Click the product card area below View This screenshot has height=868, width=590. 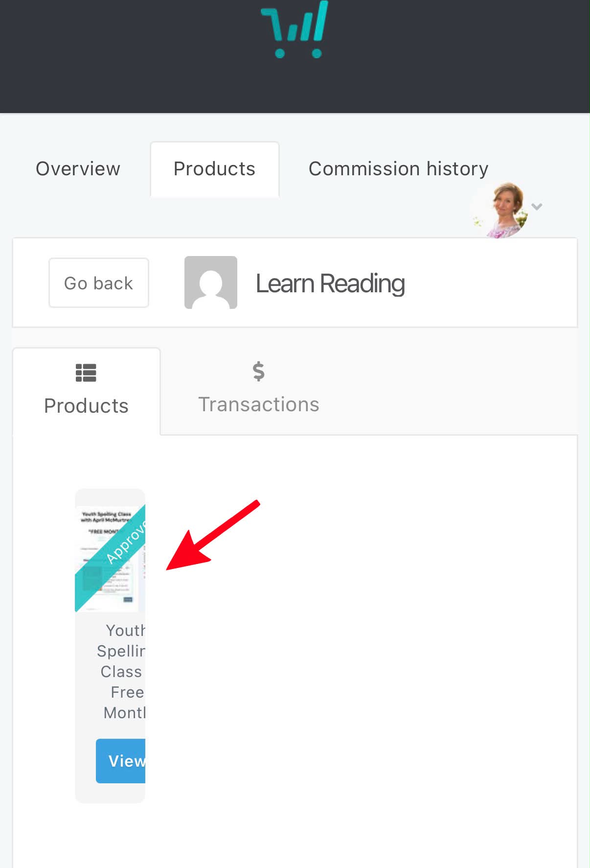(110, 793)
